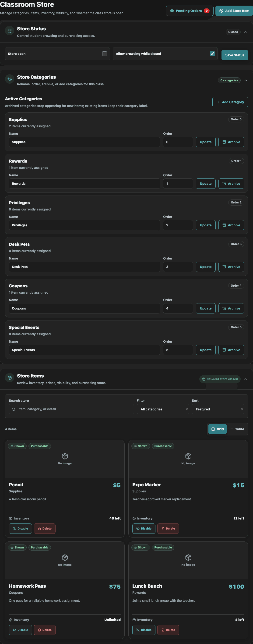The width and height of the screenshot is (253, 644).
Task: Focus the Rewards order field
Action: pos(178,184)
